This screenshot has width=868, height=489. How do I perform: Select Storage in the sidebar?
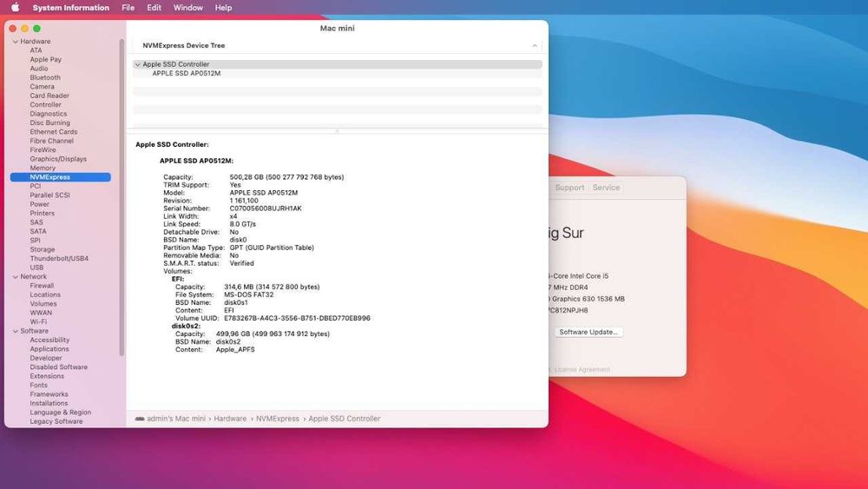click(42, 250)
